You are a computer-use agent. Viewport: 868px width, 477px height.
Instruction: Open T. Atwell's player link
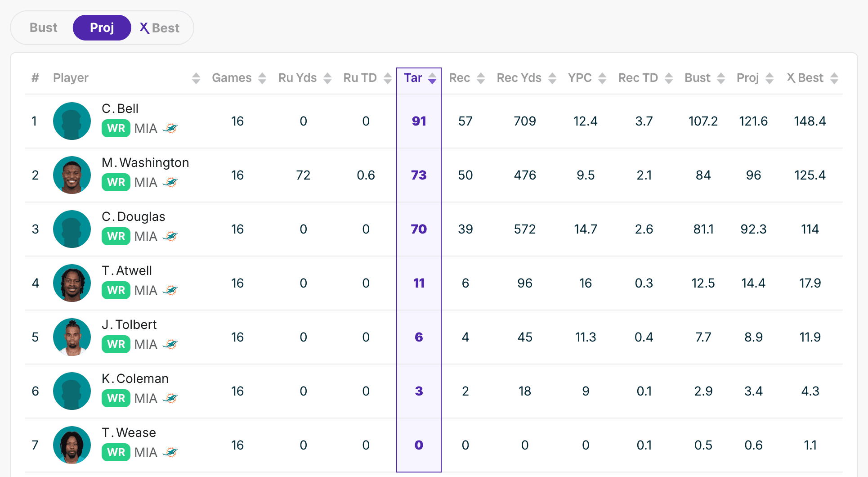tap(126, 270)
